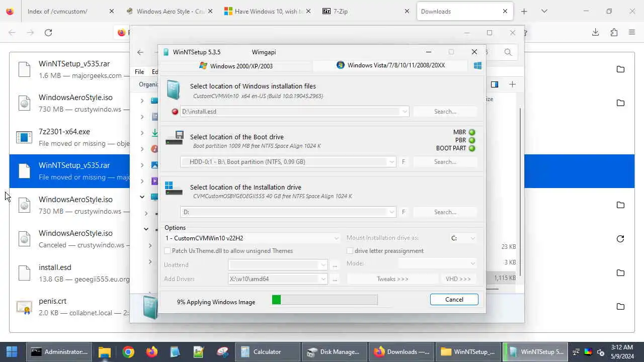644x362 pixels.
Task: Switch to Administrator command prompt taskbar button
Action: coord(58,352)
